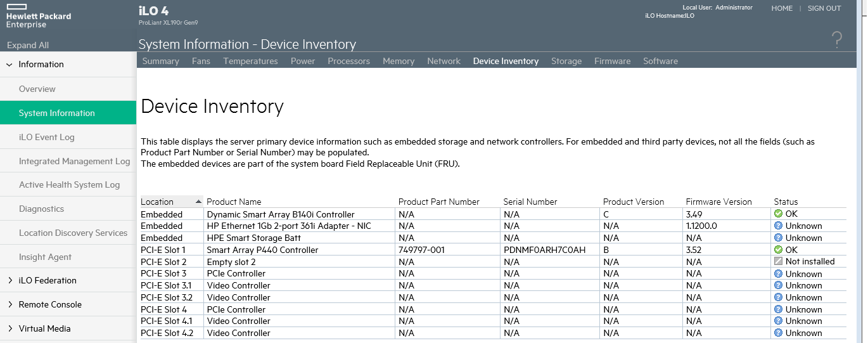
Task: Click Unknown status icon for HP Ethernet adapter
Action: click(x=778, y=226)
